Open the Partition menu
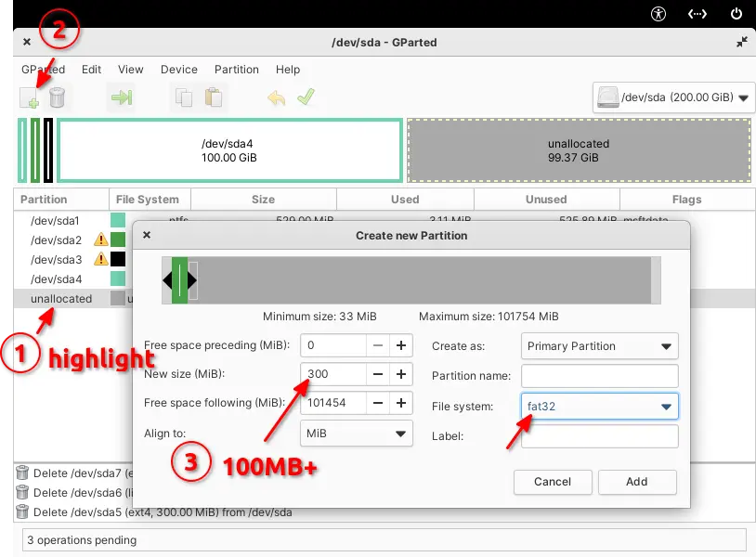This screenshot has height=557, width=756. (x=237, y=70)
